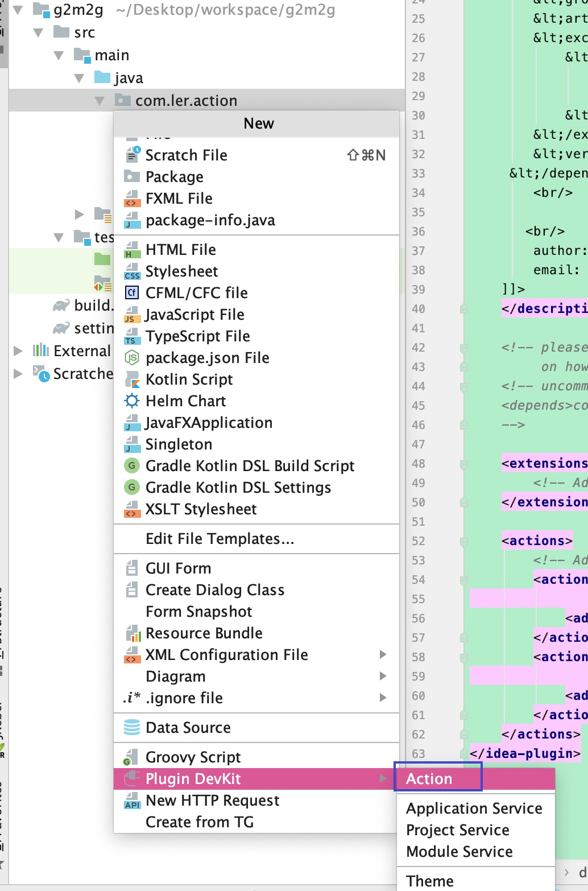This screenshot has width=588, height=891.
Task: Expand the Scratches node arrow
Action: tap(18, 374)
